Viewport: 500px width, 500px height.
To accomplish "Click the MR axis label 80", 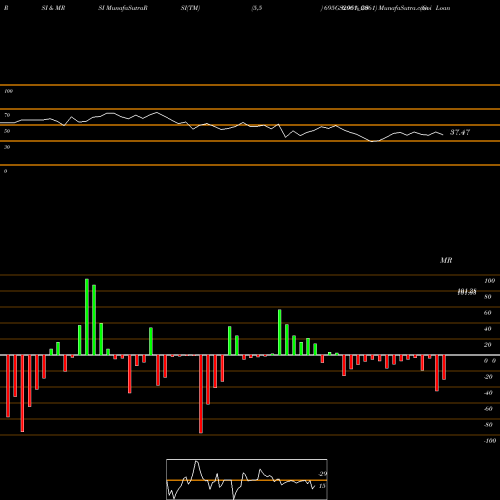I will click(488, 297).
